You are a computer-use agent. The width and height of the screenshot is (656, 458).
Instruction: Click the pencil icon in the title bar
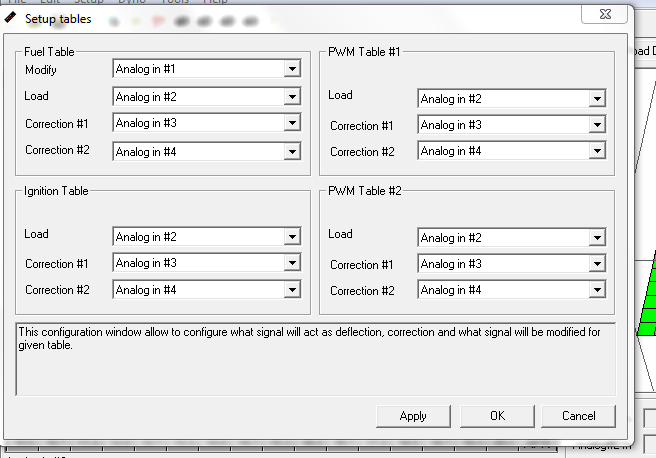click(x=12, y=17)
